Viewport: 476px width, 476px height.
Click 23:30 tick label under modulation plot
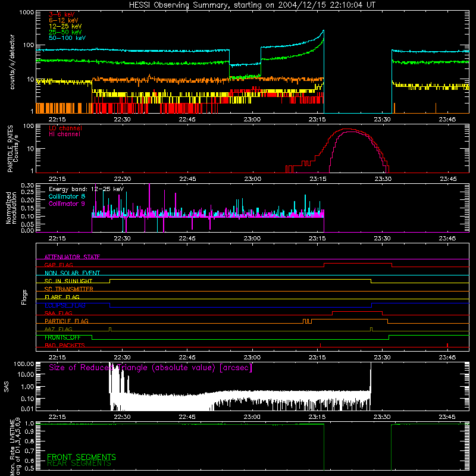382,239
